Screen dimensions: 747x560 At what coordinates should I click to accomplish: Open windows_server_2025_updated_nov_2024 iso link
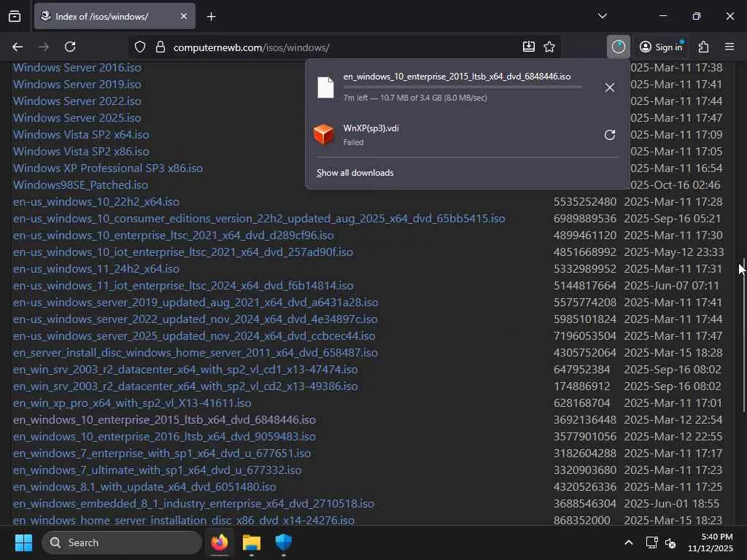pyautogui.click(x=194, y=336)
